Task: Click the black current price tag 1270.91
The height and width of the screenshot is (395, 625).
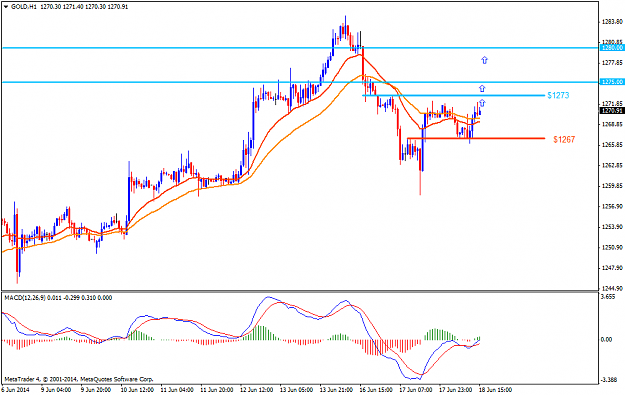Action: 612,110
